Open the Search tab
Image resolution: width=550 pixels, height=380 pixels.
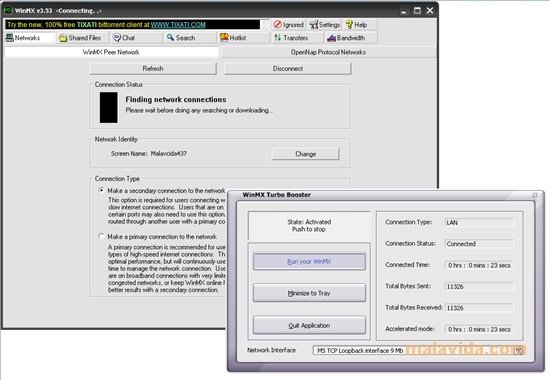coord(190,38)
